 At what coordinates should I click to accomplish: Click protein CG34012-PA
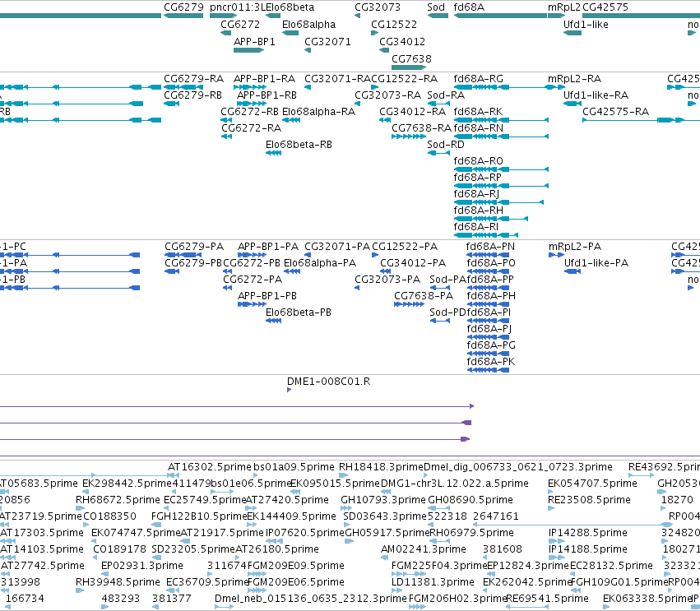coord(413,263)
